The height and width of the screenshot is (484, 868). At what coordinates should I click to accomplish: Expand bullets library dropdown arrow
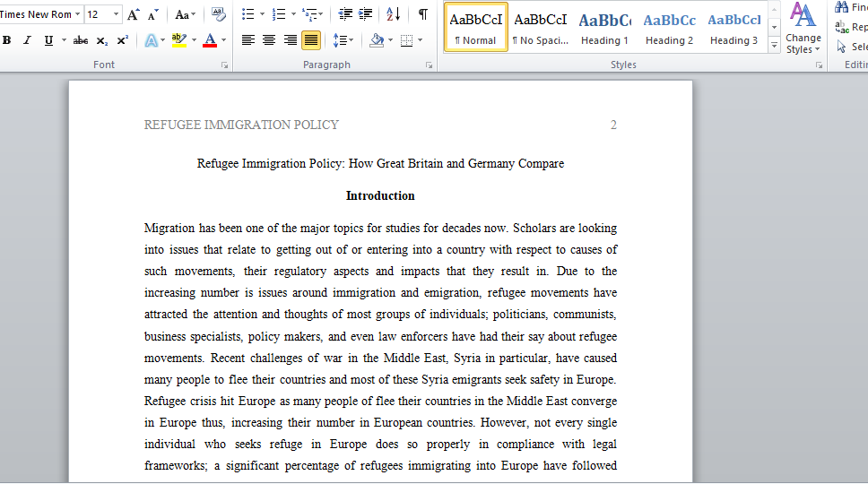pyautogui.click(x=263, y=14)
